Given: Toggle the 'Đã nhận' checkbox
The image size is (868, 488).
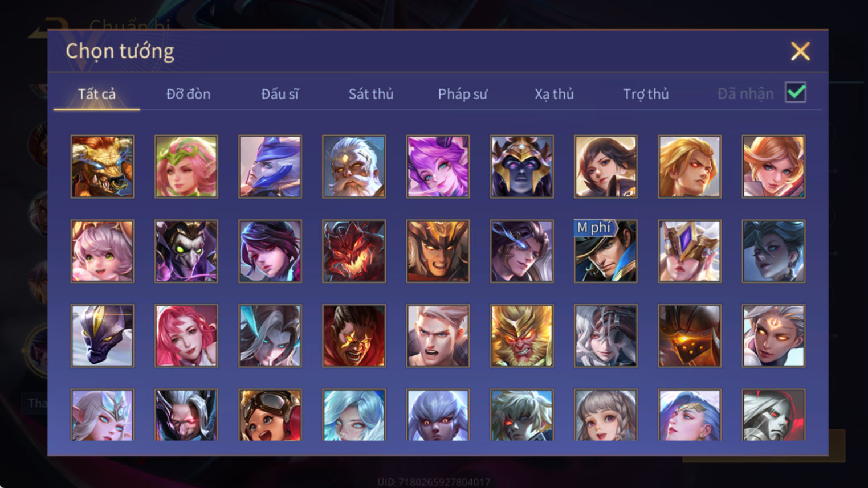Looking at the screenshot, I should [x=796, y=93].
